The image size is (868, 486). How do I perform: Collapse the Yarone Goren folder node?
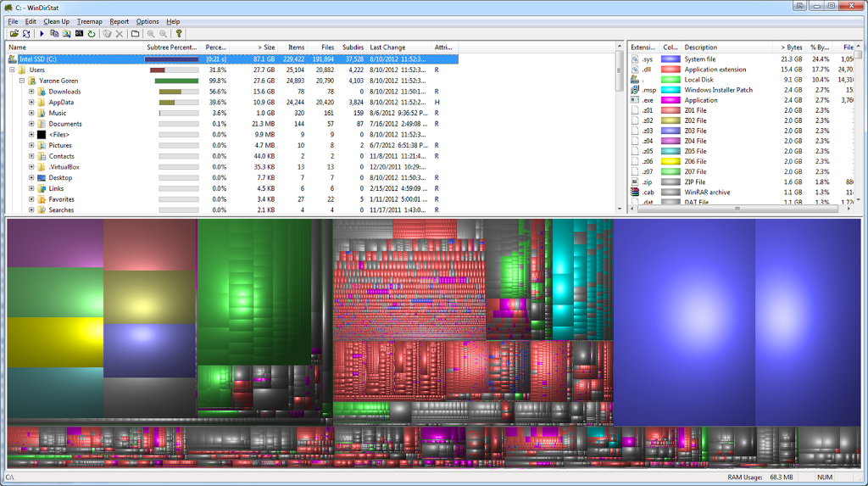click(22, 81)
